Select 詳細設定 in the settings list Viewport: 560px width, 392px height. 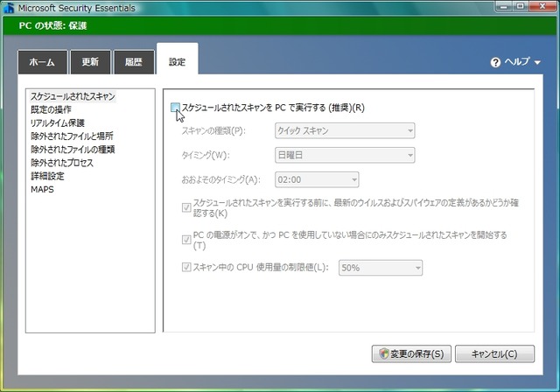click(x=47, y=176)
